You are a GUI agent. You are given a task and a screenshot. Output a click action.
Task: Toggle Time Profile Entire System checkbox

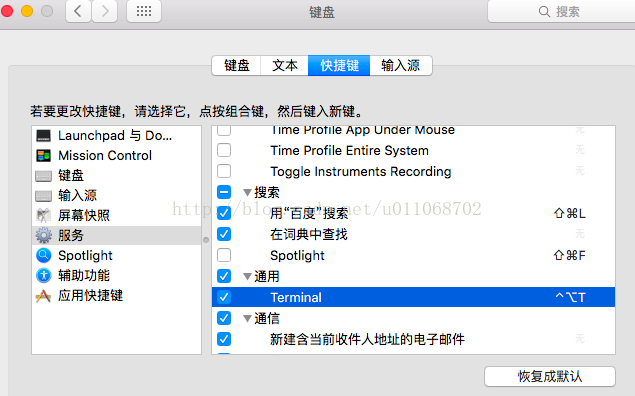[x=224, y=150]
